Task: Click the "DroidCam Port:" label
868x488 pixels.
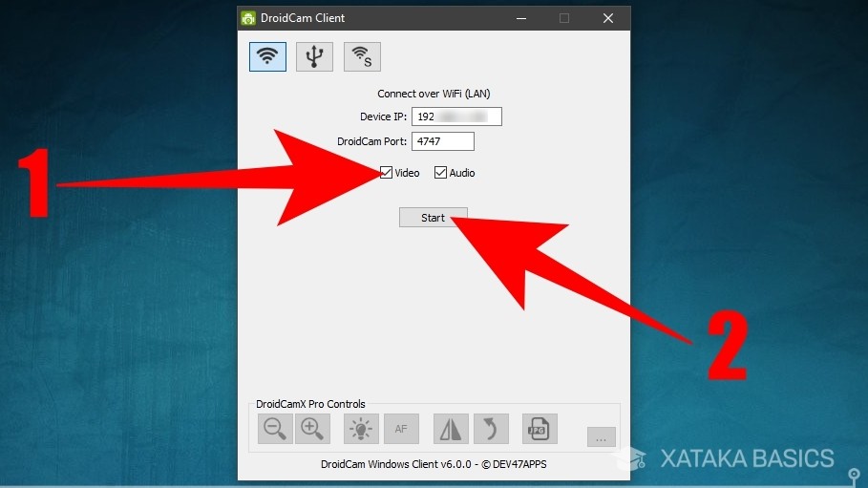Action: 372,141
